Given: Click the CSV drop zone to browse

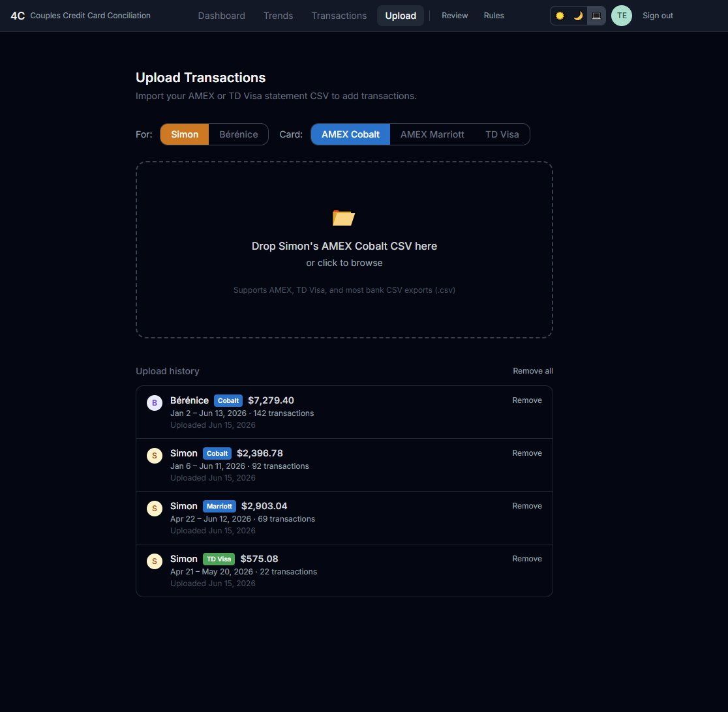Looking at the screenshot, I should point(344,250).
